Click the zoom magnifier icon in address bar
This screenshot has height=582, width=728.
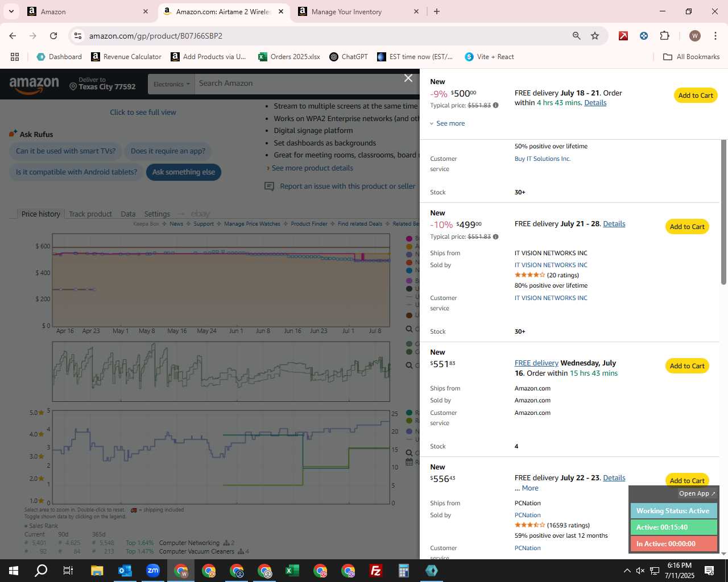576,36
